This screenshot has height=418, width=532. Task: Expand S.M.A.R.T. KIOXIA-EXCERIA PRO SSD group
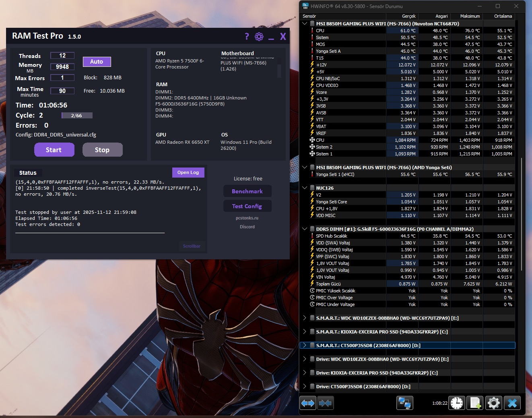305,332
